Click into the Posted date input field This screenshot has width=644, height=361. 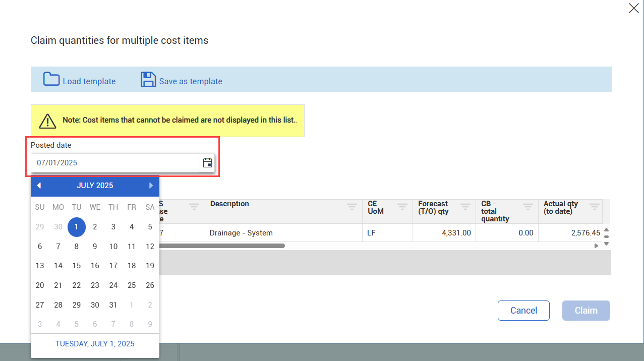115,163
